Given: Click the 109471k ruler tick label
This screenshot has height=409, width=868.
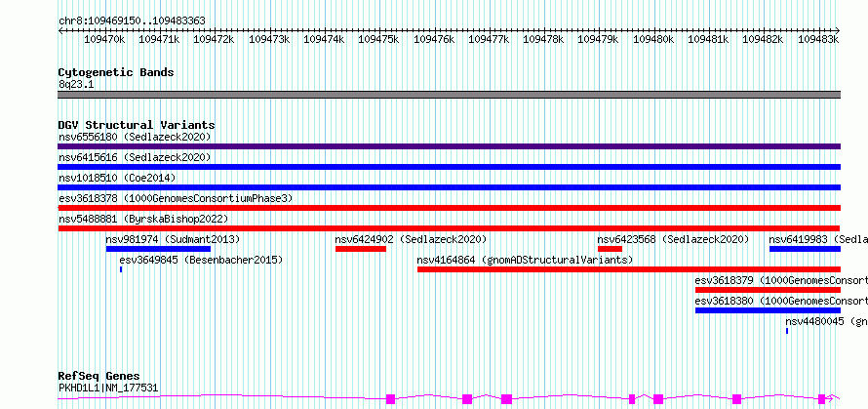Looking at the screenshot, I should click(x=159, y=39).
